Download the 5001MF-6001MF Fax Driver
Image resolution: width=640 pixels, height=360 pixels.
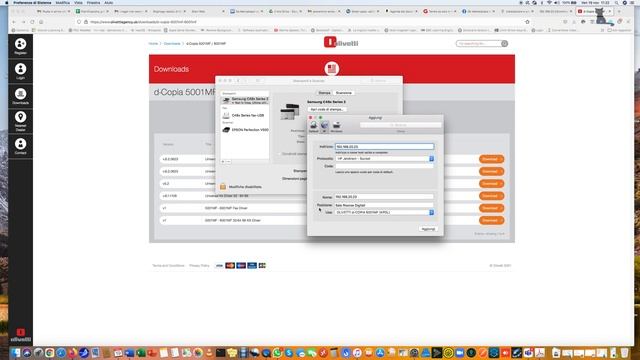pyautogui.click(x=491, y=208)
